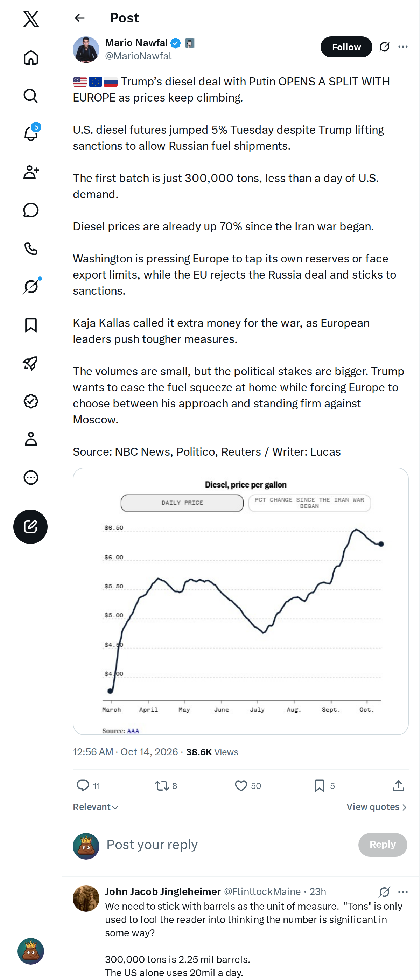The image size is (420, 980).
Task: Open more options on John Jacob Jingleheimer's reply
Action: click(x=403, y=892)
